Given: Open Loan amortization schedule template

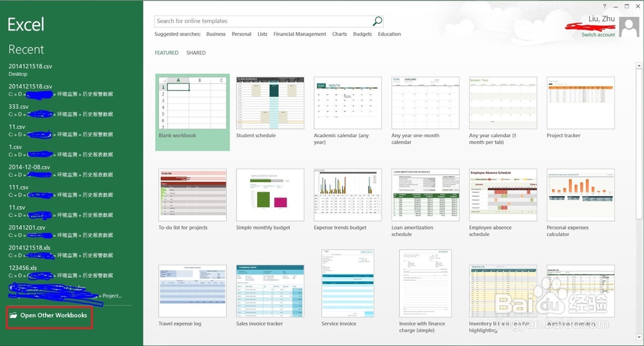Looking at the screenshot, I should [426, 203].
